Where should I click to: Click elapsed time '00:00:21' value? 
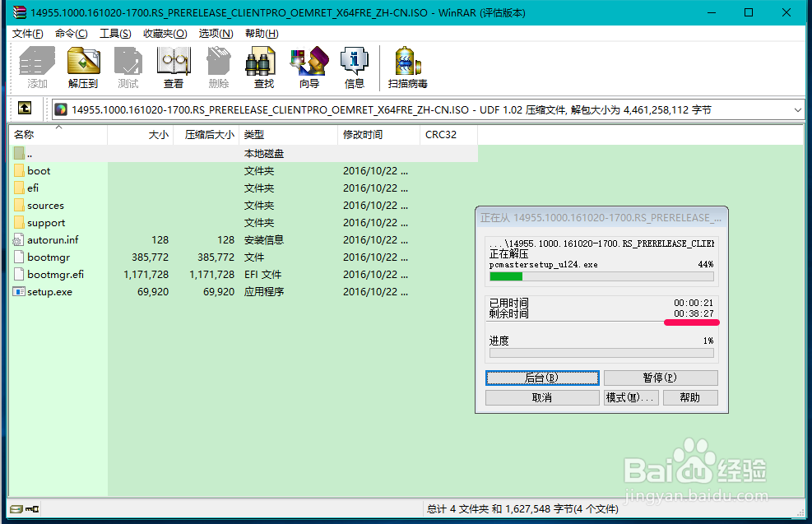pyautogui.click(x=694, y=303)
